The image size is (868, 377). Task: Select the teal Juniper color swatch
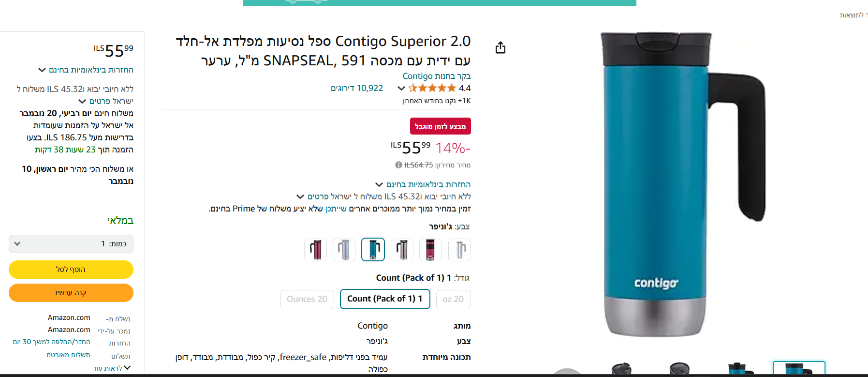pos(373,250)
